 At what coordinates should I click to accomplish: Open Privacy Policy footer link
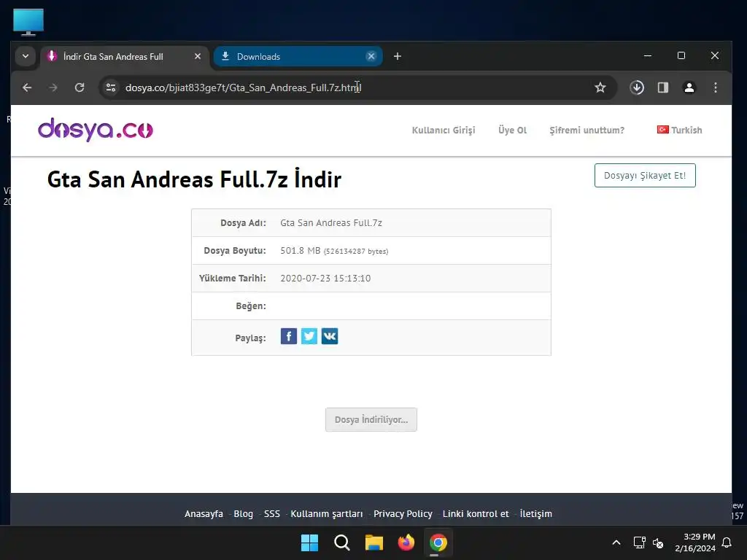403,514
